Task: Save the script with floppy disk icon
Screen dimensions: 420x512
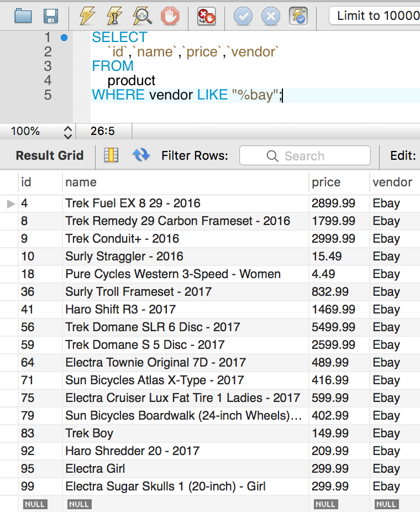Action: coord(51,16)
